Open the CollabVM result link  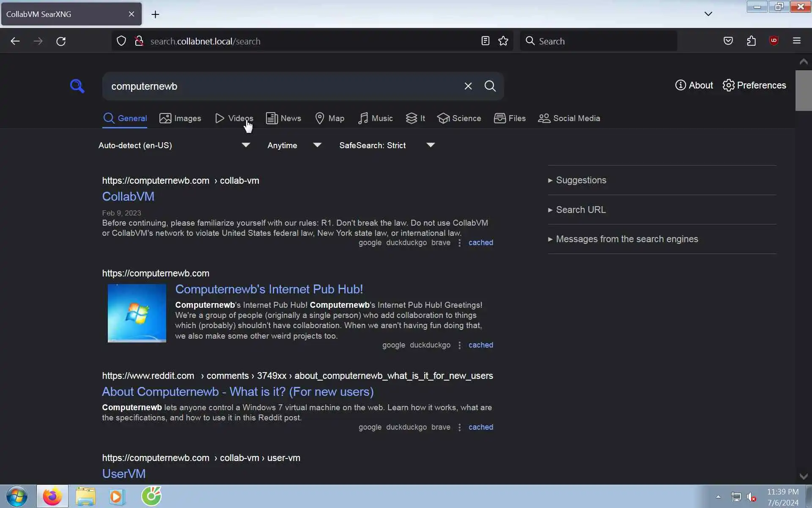[x=128, y=196]
